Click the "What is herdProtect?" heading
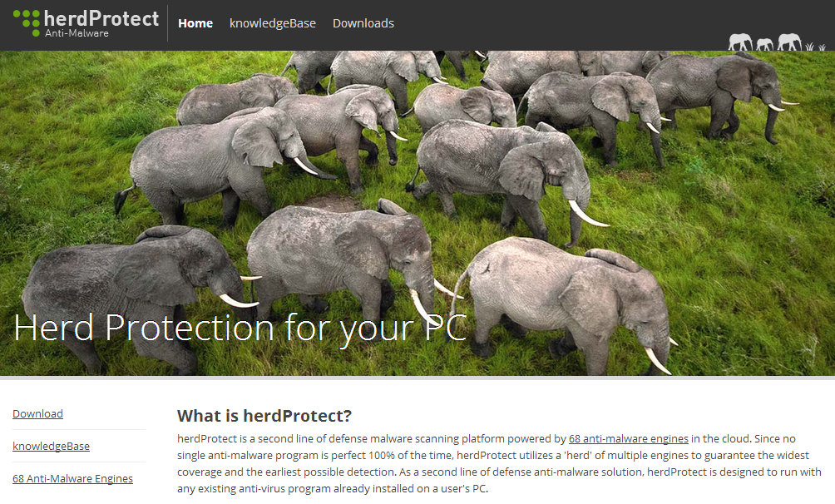835x504 pixels. pos(264,416)
